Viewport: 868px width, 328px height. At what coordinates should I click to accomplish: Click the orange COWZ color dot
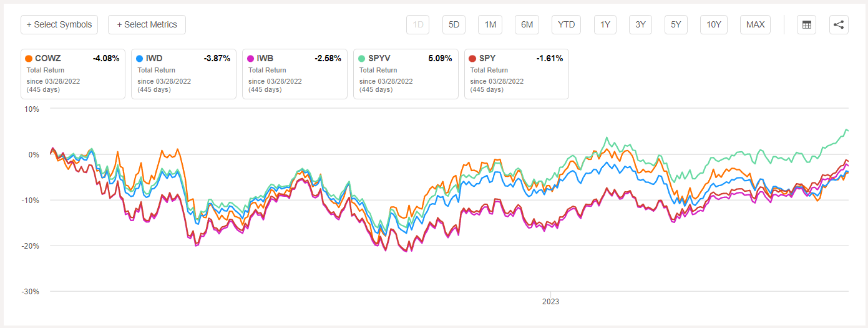point(29,59)
